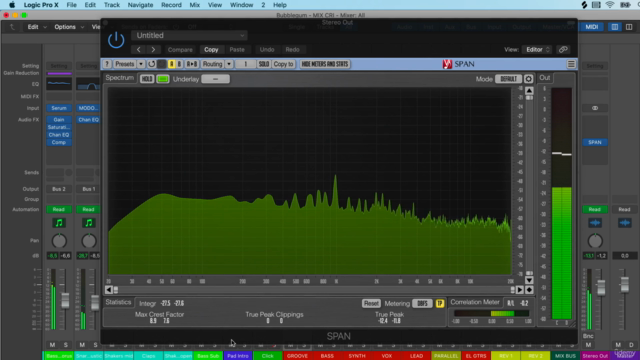The width and height of the screenshot is (640, 360).
Task: Click the Compare button
Action: coord(180,49)
